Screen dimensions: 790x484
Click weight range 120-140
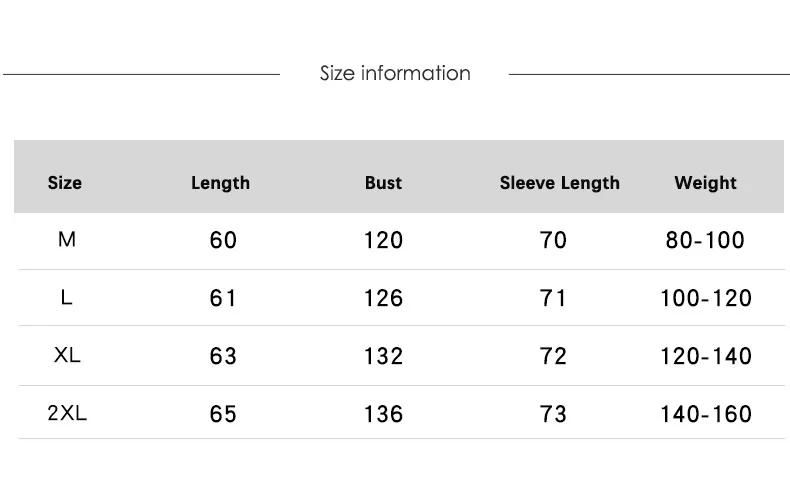tap(706, 356)
